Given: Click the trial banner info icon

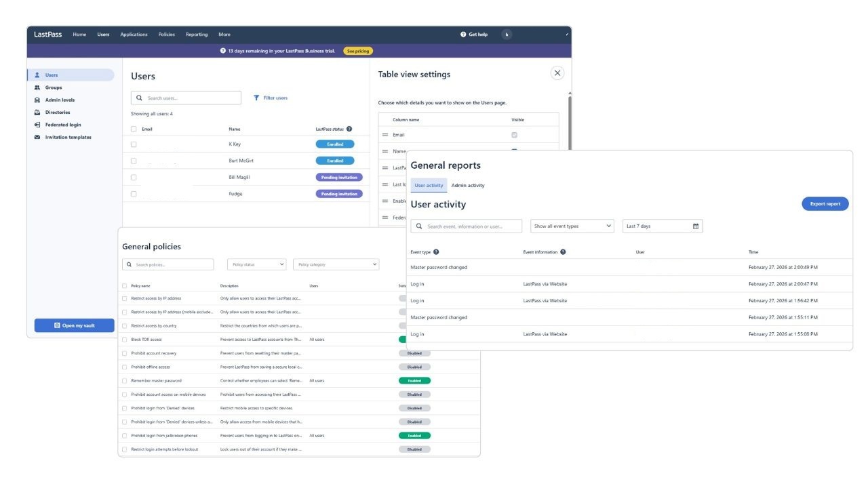Looking at the screenshot, I should pos(223,51).
